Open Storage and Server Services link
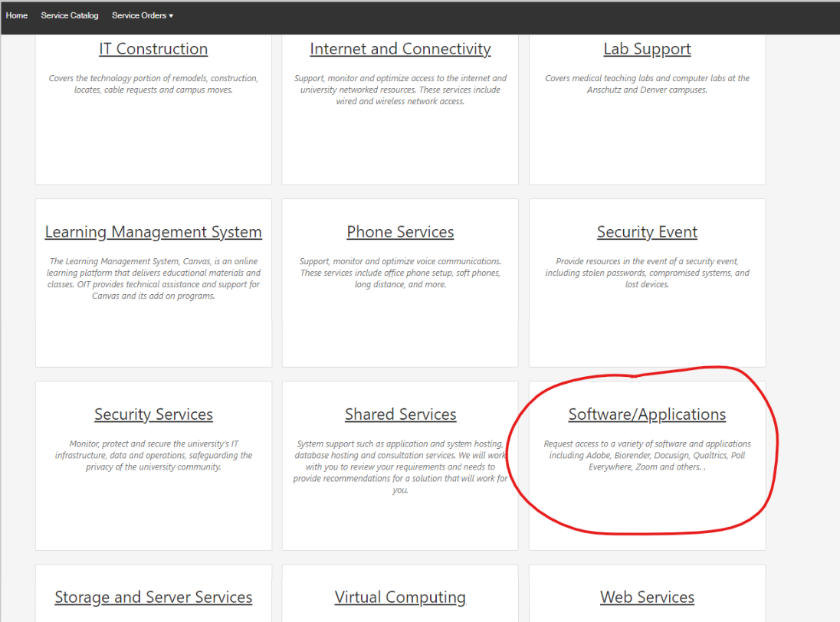The image size is (840, 622). [x=153, y=597]
